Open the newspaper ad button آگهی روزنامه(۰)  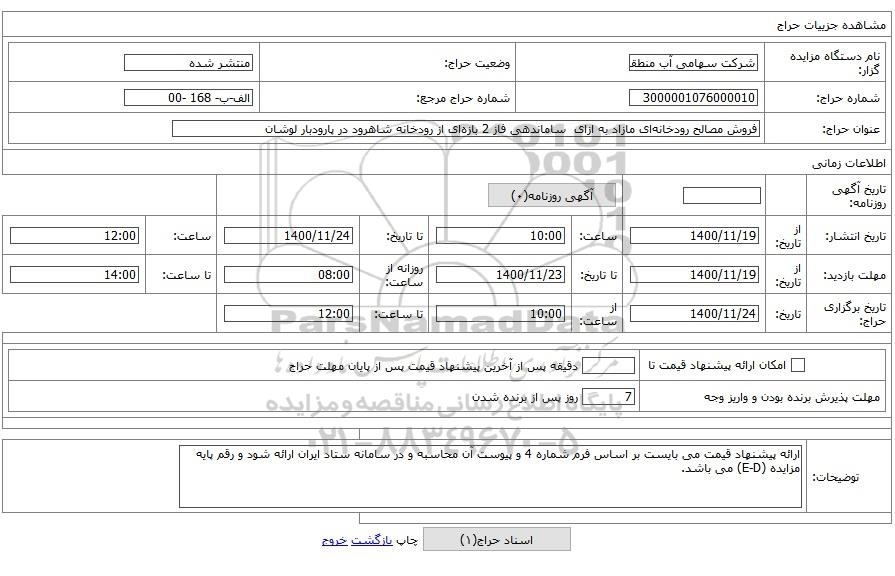552,196
